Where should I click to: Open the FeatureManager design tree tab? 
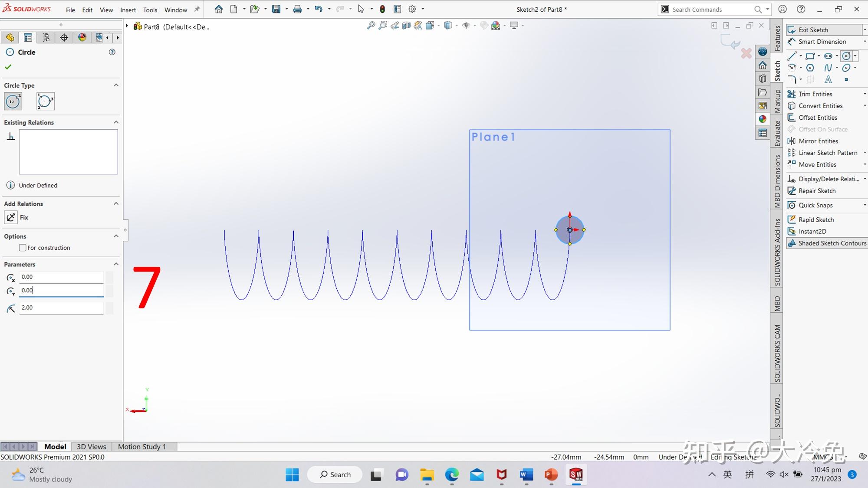10,37
